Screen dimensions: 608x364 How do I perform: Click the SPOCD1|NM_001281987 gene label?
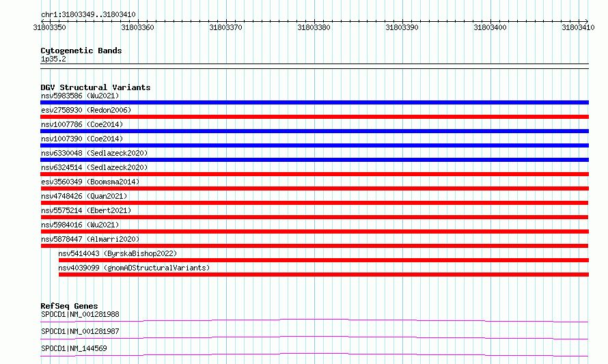(80, 331)
